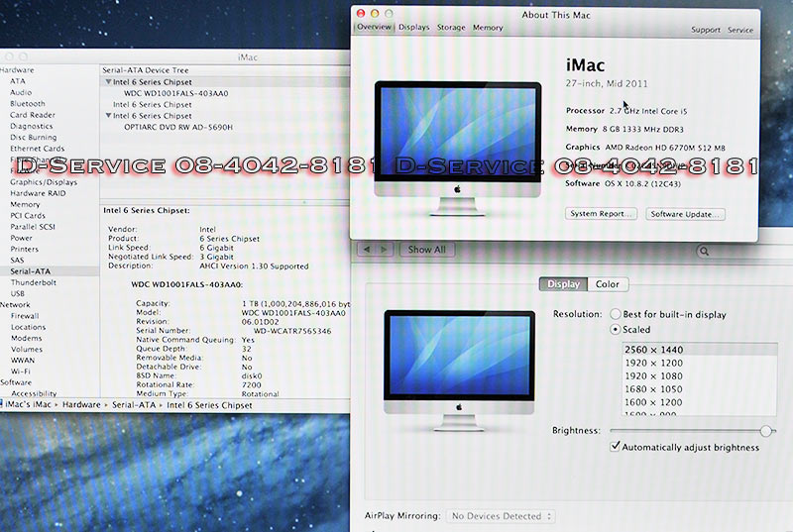Select Audio in the System Report sidebar
This screenshot has width=793, height=532.
click(x=21, y=92)
